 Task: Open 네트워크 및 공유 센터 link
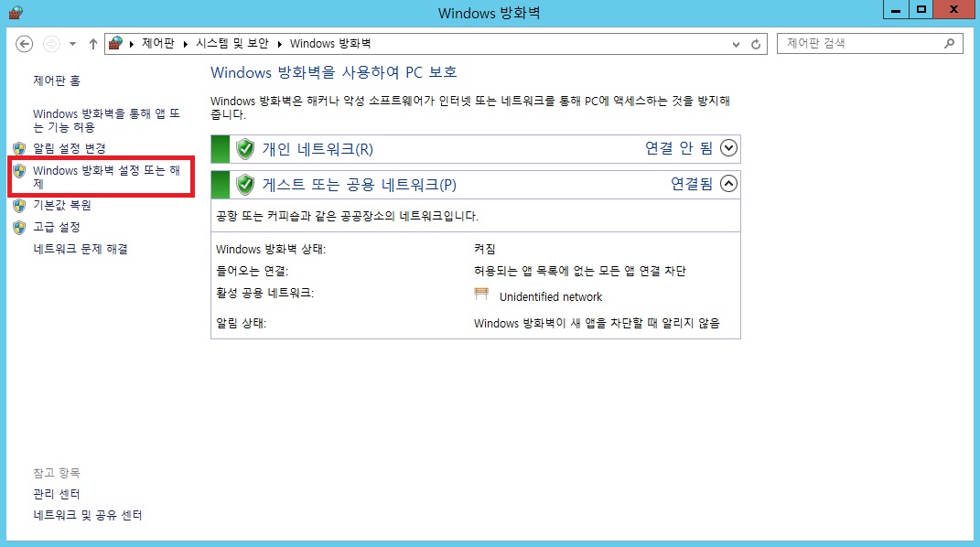pos(88,515)
